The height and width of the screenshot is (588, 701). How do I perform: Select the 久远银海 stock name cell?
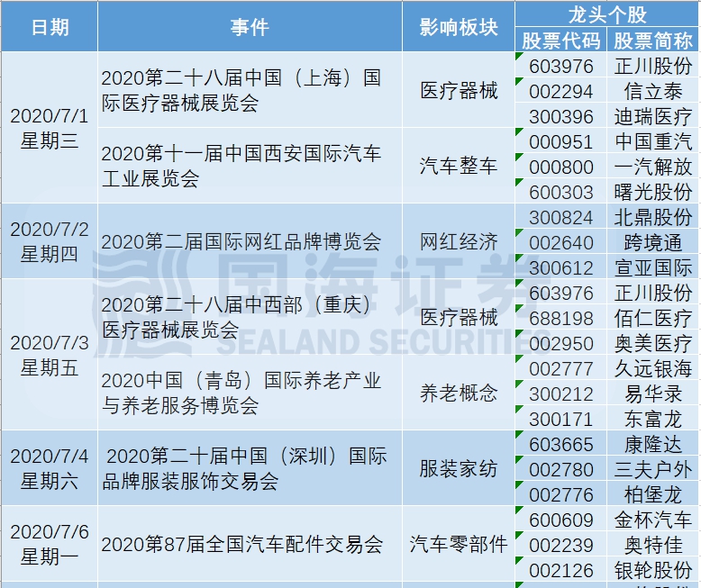pos(653,368)
